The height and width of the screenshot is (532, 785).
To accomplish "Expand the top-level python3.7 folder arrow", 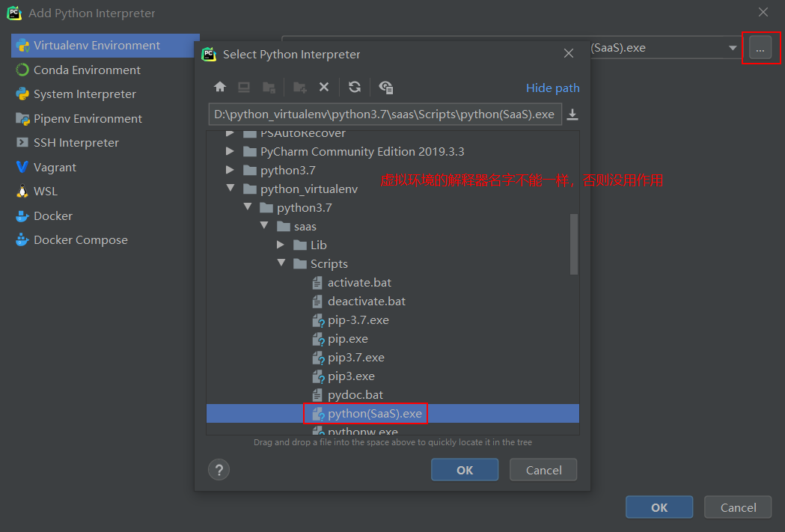I will point(230,170).
